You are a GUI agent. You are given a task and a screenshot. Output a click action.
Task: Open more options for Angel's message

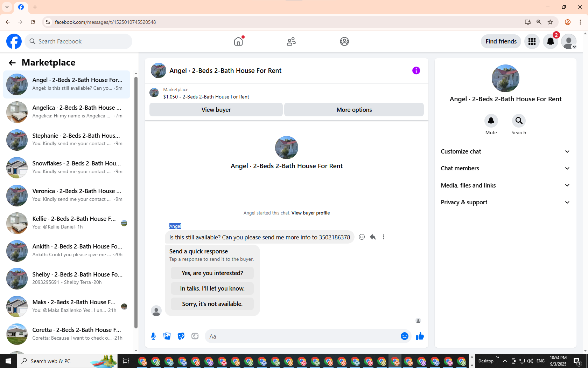click(384, 237)
